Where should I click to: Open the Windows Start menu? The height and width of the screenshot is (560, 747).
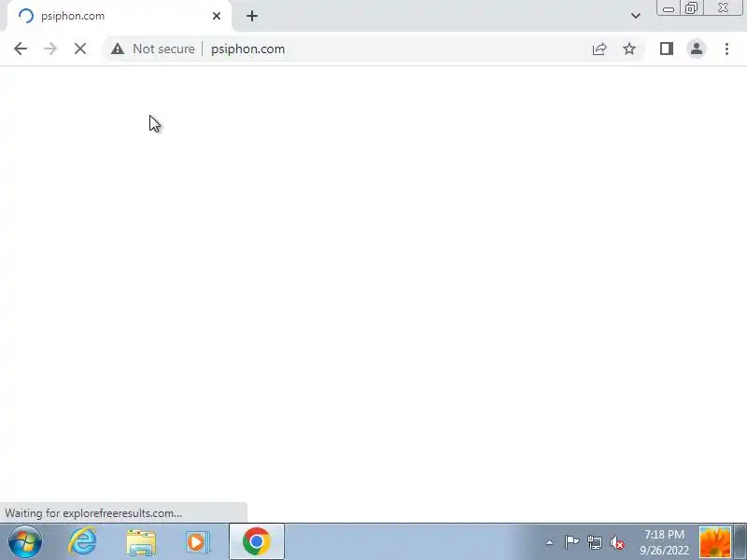click(25, 541)
